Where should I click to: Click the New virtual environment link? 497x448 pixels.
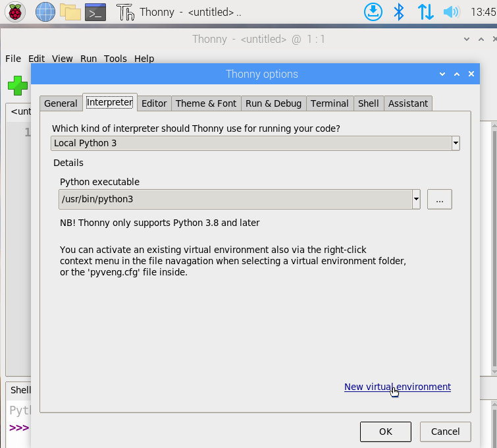click(398, 387)
